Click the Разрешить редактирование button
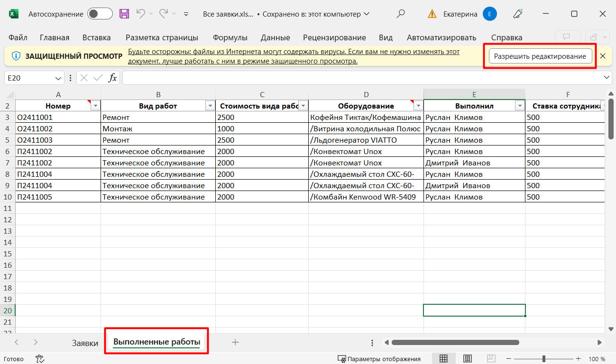 [x=540, y=56]
